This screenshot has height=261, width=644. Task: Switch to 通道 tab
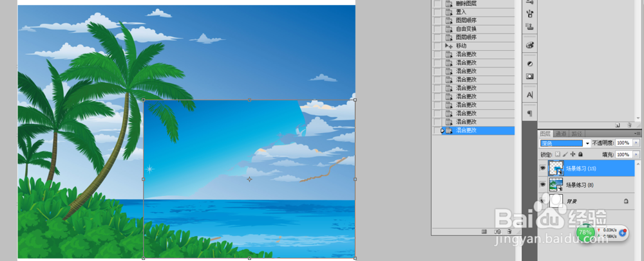[561, 134]
